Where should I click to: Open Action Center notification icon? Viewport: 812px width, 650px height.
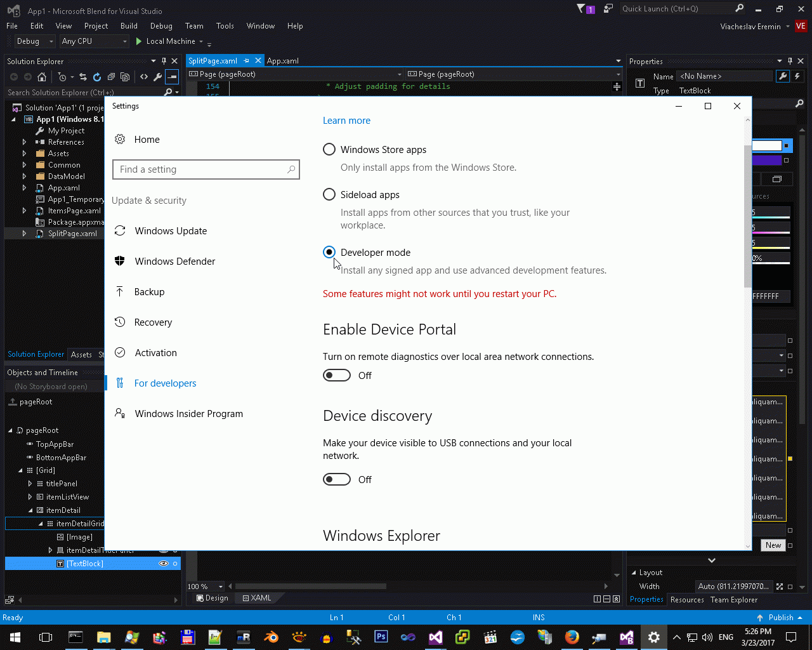[791, 637]
